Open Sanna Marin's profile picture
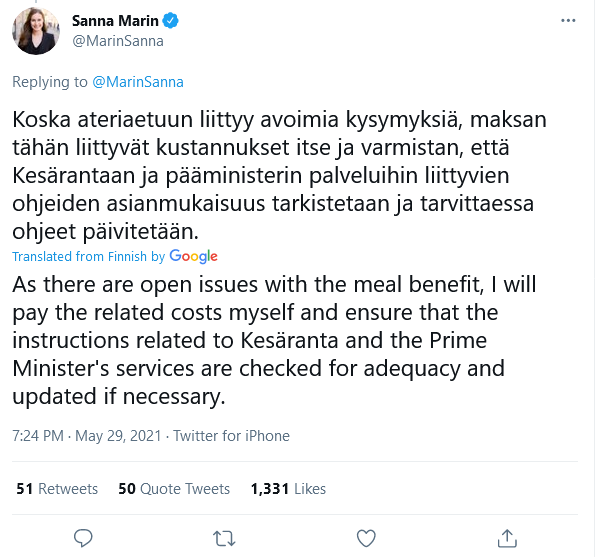 click(x=36, y=31)
